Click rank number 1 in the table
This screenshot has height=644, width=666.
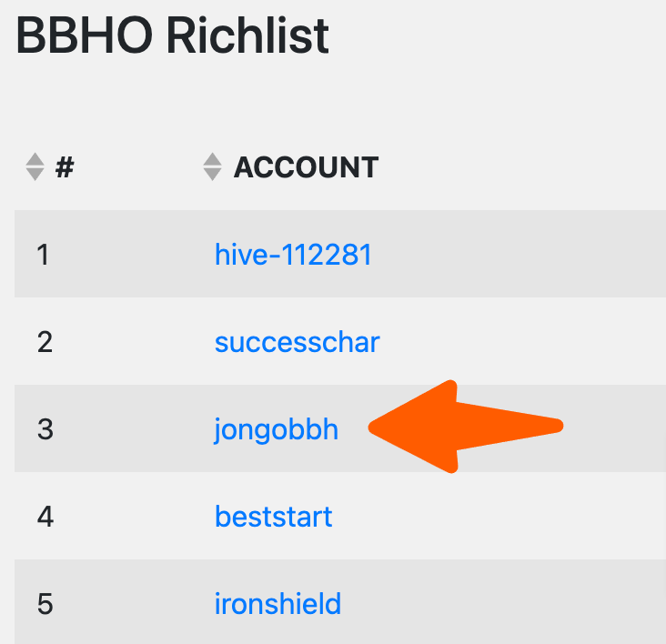[43, 255]
